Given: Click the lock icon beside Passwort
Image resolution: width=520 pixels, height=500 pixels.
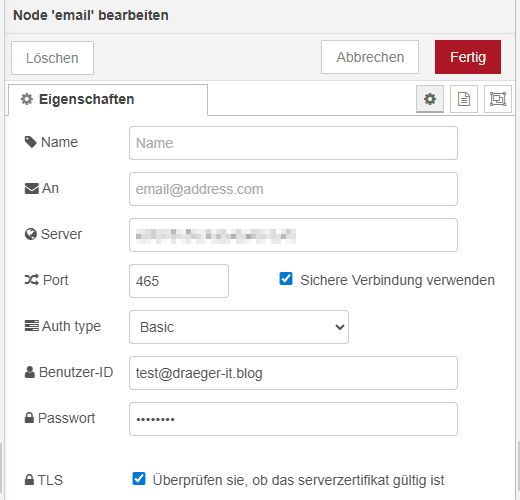Looking at the screenshot, I should pyautogui.click(x=29, y=418).
